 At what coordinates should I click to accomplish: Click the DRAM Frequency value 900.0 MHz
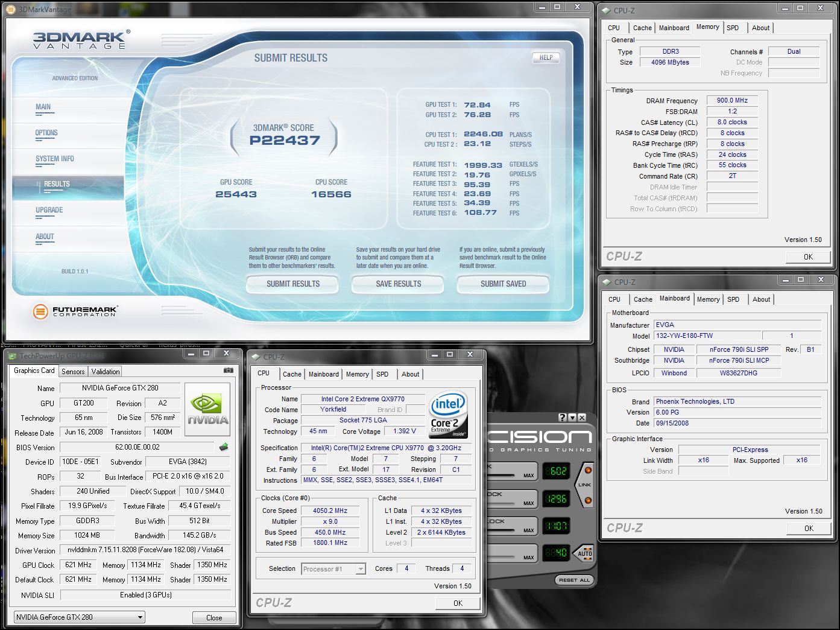(x=732, y=101)
